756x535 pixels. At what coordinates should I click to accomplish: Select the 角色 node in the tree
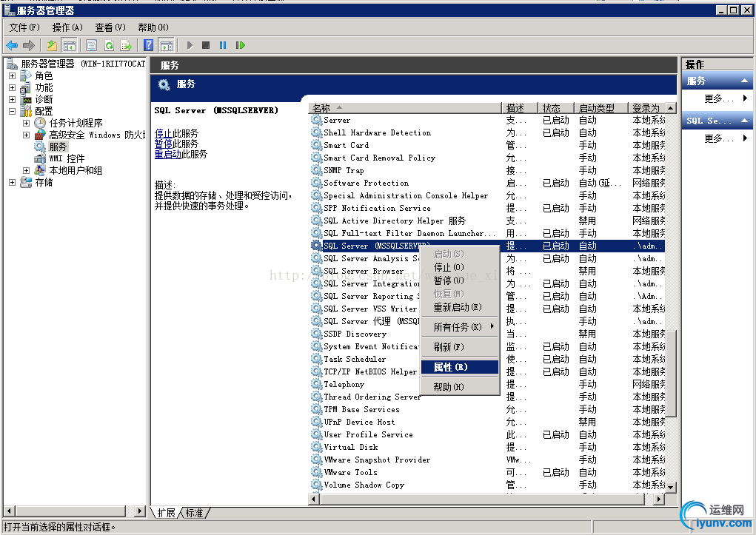click(x=44, y=75)
